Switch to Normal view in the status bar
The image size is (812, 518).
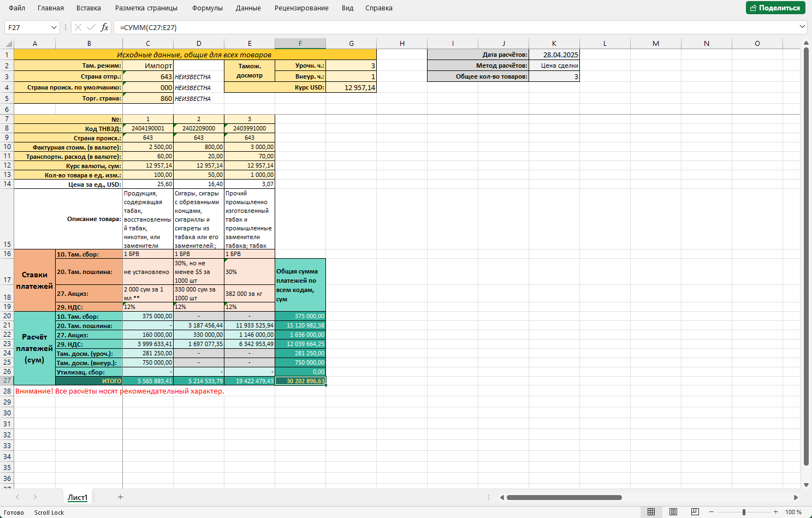click(651, 512)
